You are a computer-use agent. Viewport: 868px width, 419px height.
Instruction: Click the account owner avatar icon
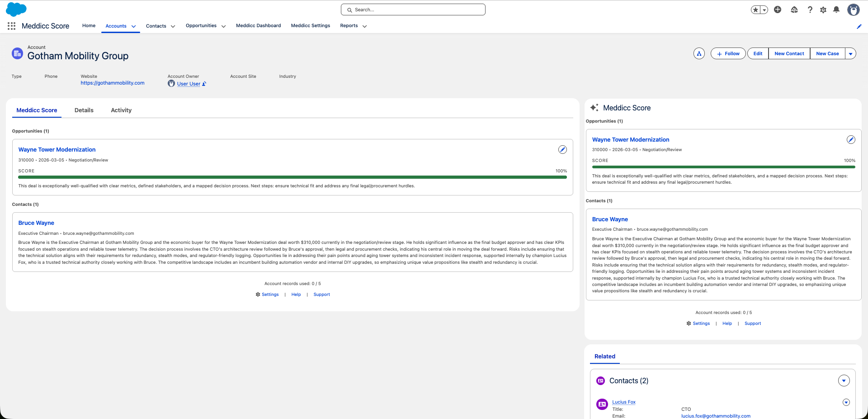(x=171, y=84)
